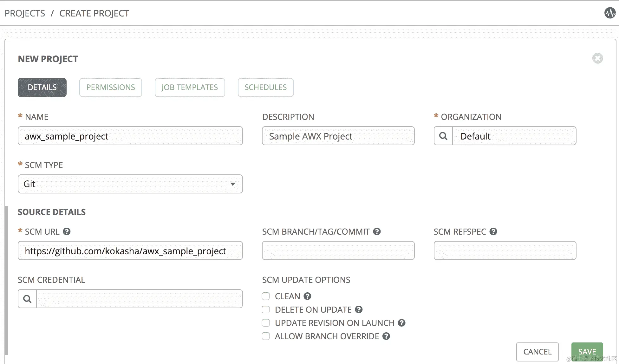
Task: Click into the SCM Branch/Tag/Commit field
Action: point(338,250)
